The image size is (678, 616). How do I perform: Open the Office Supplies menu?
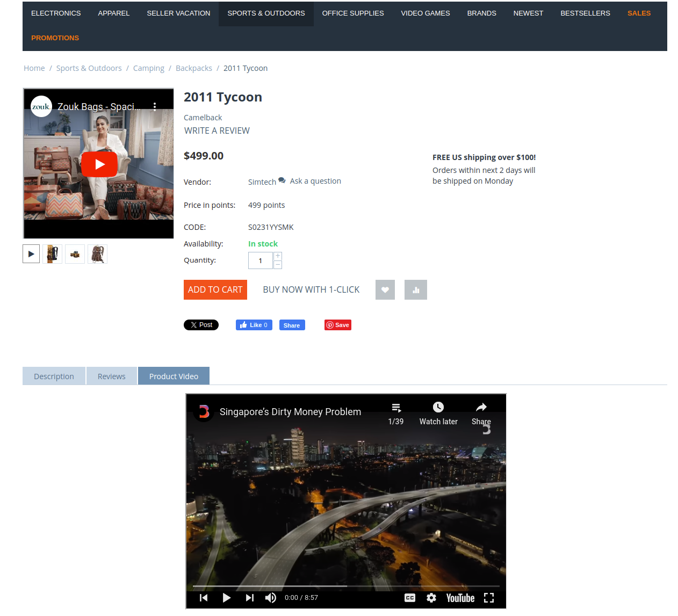[353, 13]
